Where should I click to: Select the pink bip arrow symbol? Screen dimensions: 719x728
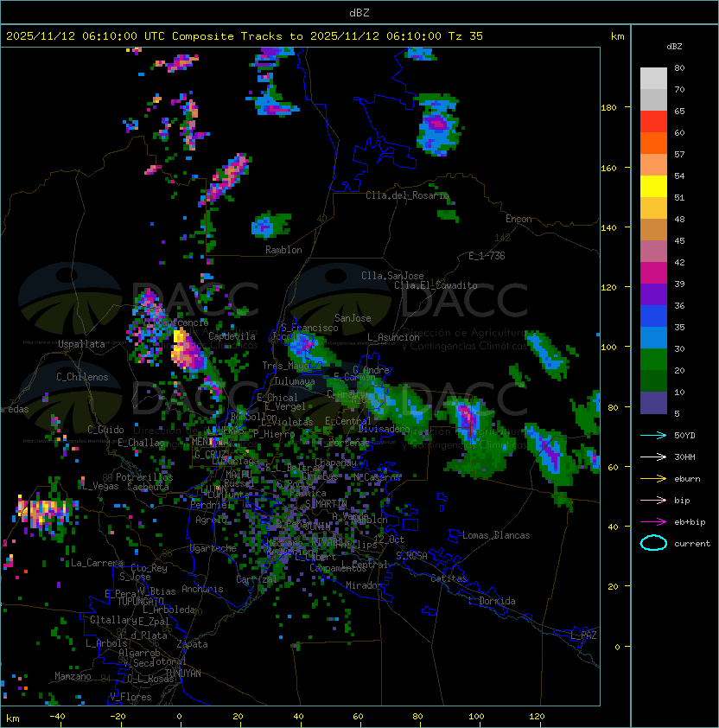(x=653, y=500)
